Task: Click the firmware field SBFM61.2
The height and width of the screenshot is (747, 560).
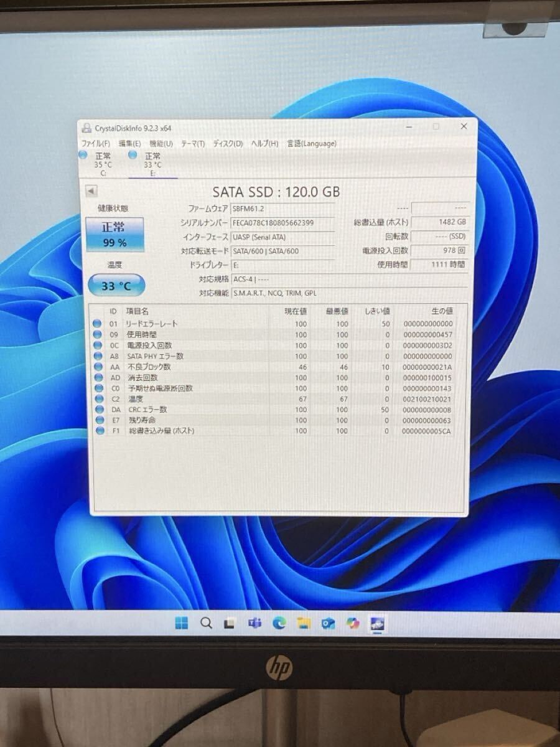Action: pos(283,209)
